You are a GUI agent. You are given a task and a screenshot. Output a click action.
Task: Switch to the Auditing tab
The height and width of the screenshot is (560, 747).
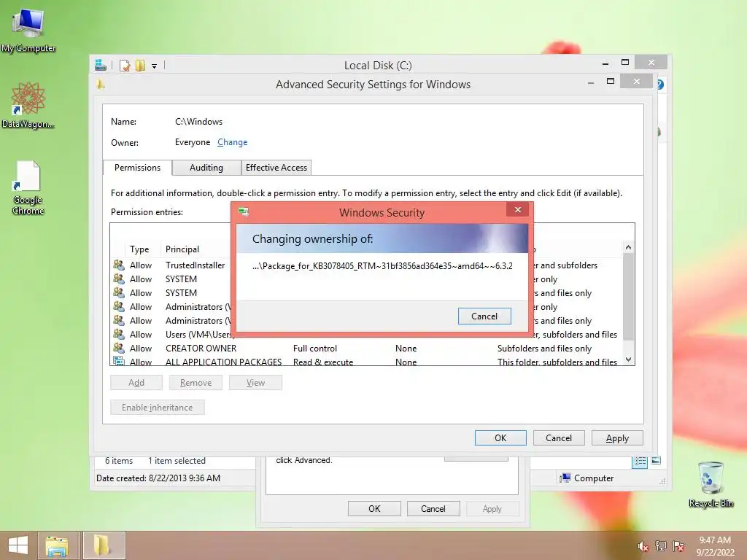(206, 168)
